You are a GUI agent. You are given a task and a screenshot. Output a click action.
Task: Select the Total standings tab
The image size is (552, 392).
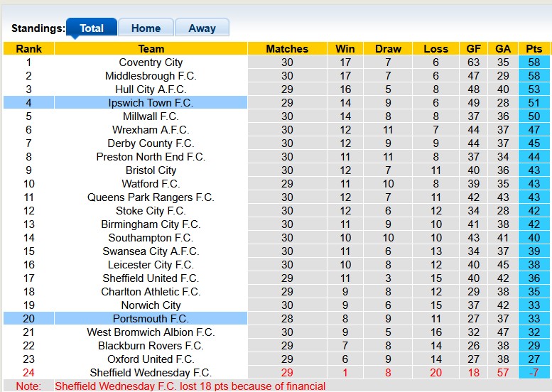click(x=92, y=28)
